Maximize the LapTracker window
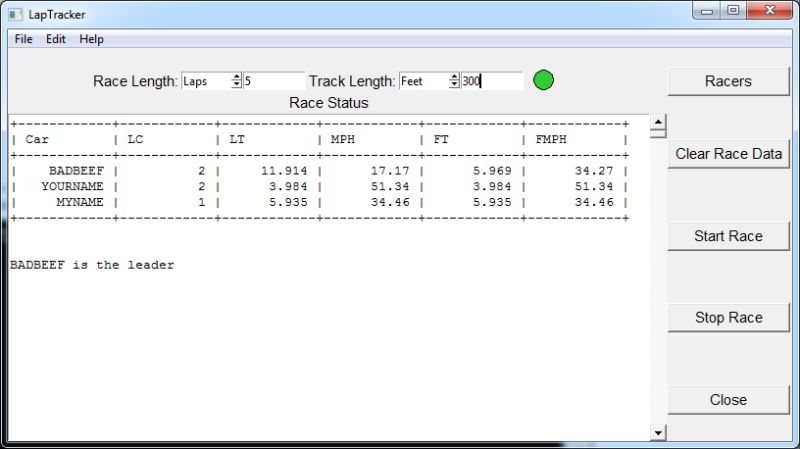Viewport: 800px width, 449px height. pos(733,11)
